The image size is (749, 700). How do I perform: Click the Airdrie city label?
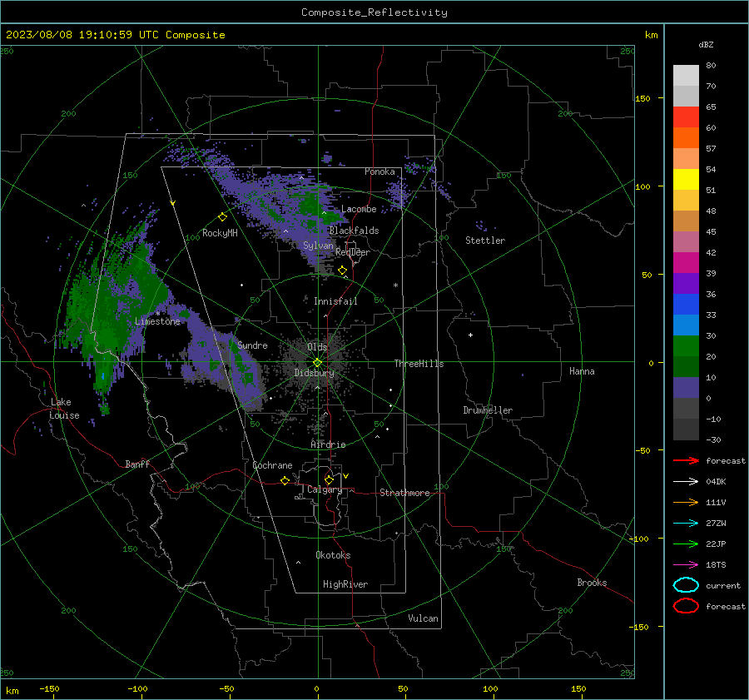pyautogui.click(x=328, y=444)
